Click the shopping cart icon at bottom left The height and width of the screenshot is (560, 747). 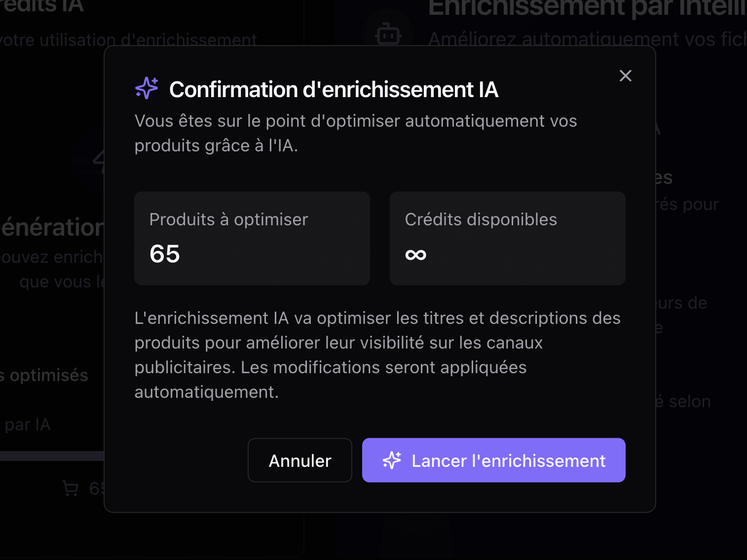(71, 489)
